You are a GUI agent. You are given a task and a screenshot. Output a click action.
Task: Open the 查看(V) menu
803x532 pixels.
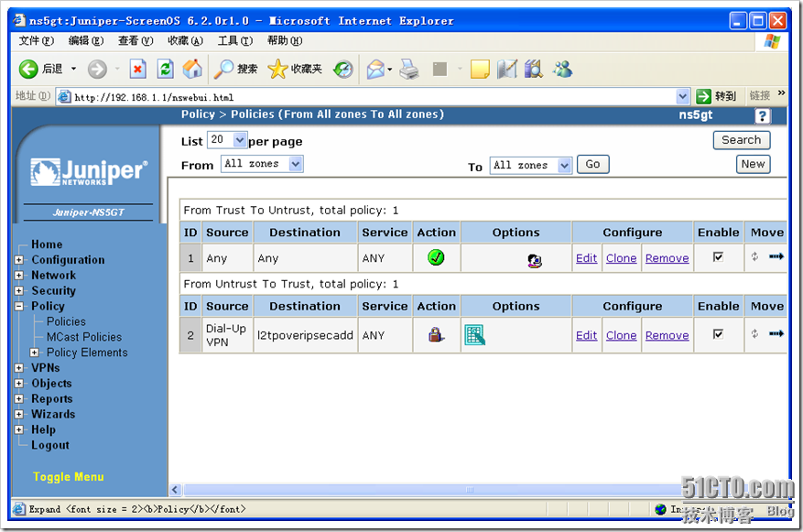coord(136,40)
